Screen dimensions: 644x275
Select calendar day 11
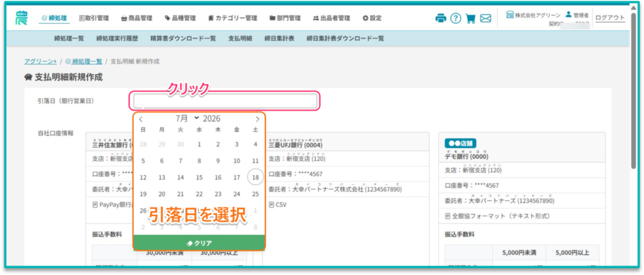tap(255, 161)
